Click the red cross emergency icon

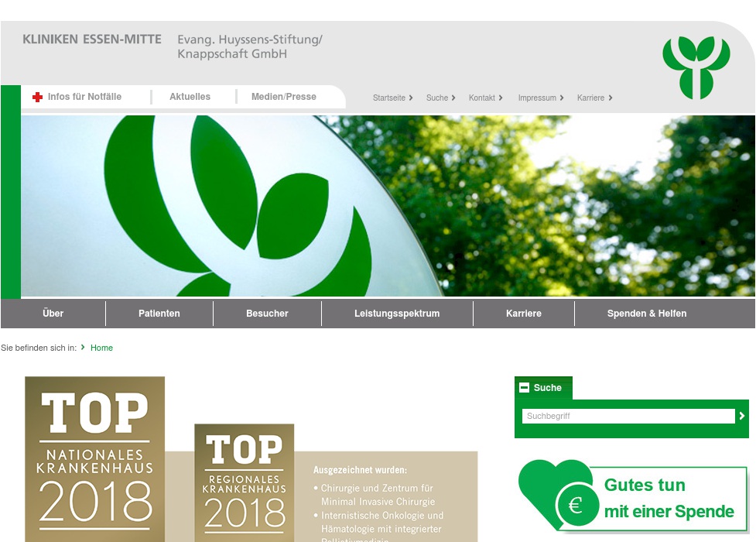[38, 97]
